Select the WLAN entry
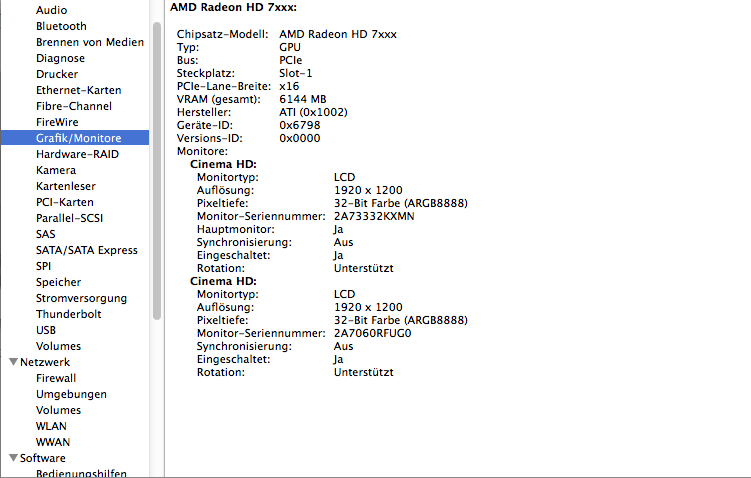The width and height of the screenshot is (751, 478). click(51, 426)
